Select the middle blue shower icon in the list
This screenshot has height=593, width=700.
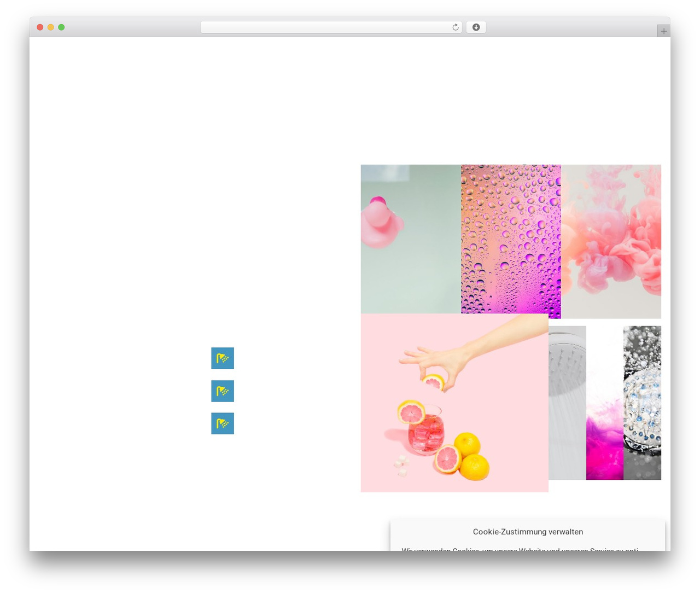223,391
